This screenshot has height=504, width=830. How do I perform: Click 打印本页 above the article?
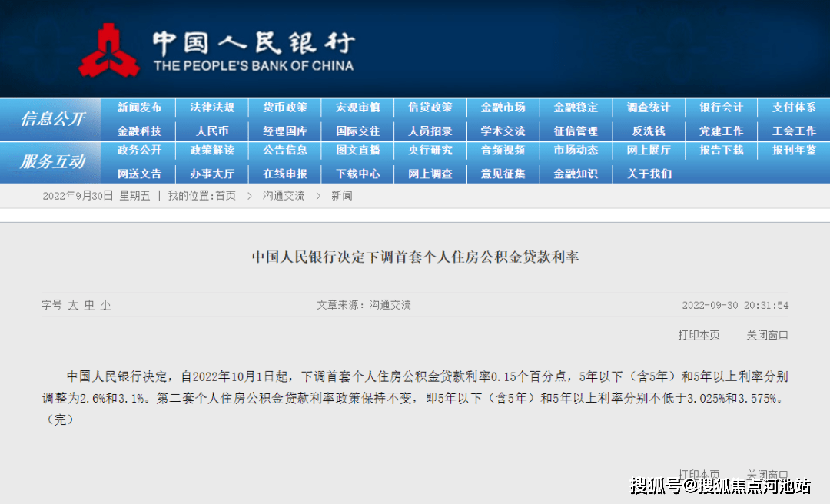[x=699, y=335]
